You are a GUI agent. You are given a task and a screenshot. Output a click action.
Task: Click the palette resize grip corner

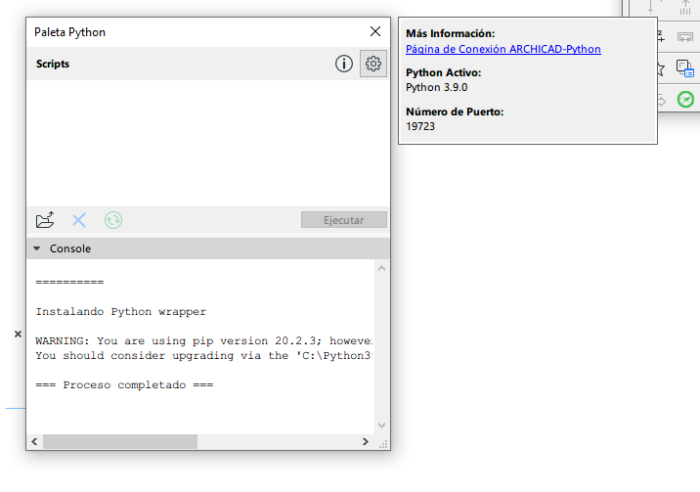pyautogui.click(x=383, y=444)
